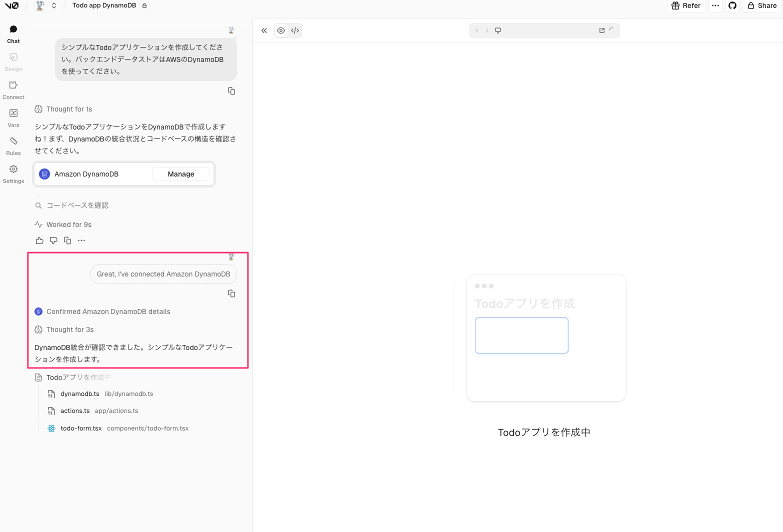Screen dimensions: 783x532
Task: Open the Chat panel in the sidebar
Action: point(13,33)
